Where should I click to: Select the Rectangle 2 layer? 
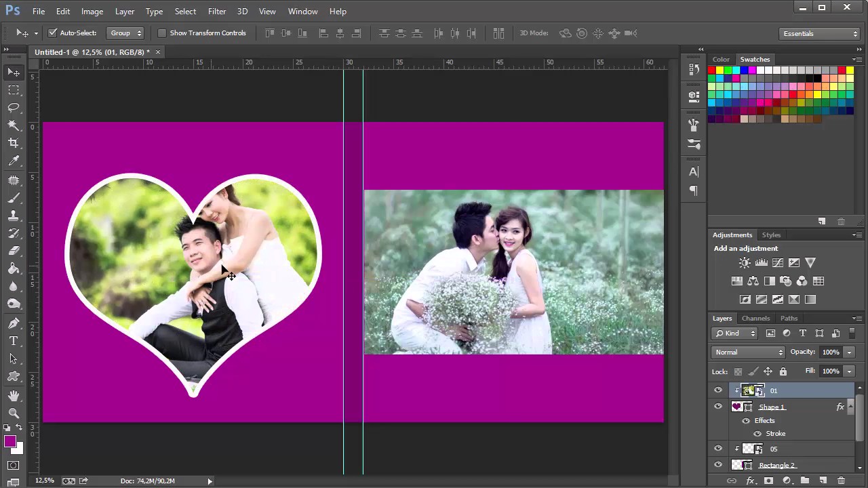coord(776,465)
